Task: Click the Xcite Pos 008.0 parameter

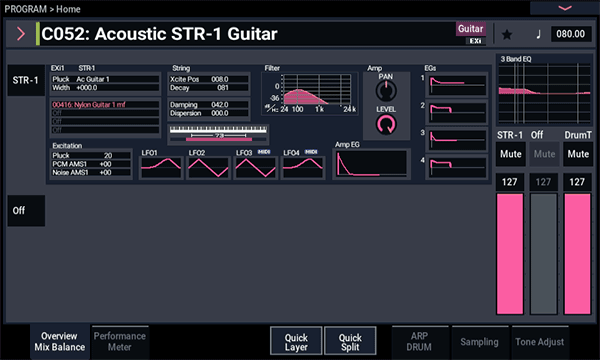Action: pyautogui.click(x=209, y=79)
